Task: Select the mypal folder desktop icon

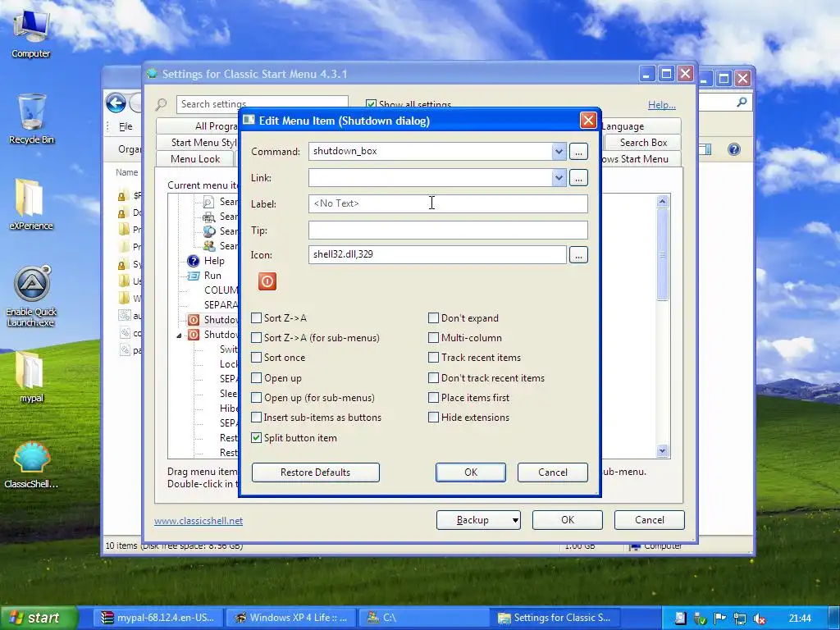Action: (x=30, y=377)
